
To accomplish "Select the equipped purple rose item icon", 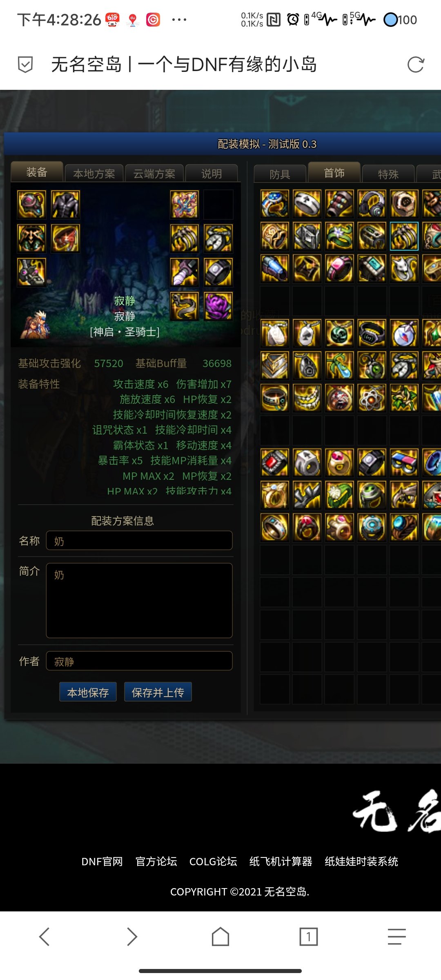I will pyautogui.click(x=218, y=306).
